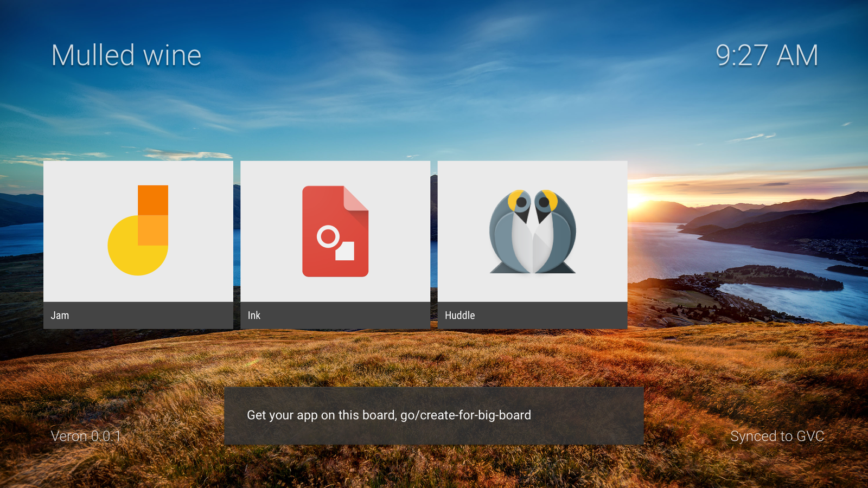Select the Ink label bar
Screen dimensions: 868x488
pos(335,316)
